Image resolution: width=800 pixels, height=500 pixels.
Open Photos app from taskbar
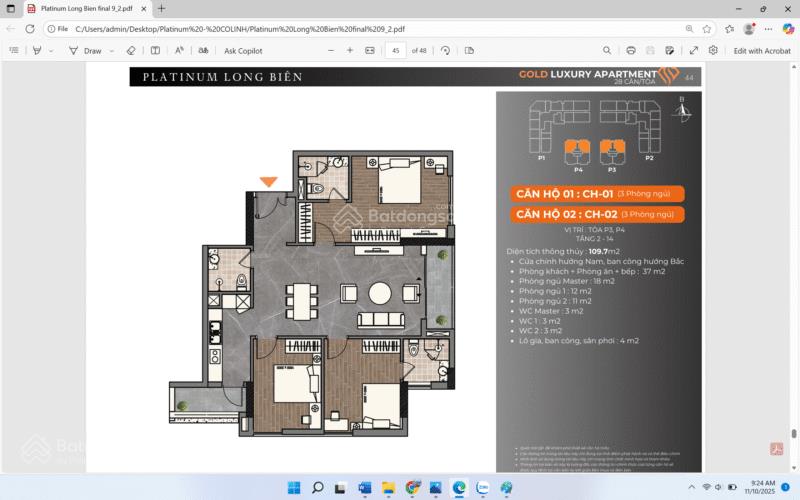tap(436, 488)
